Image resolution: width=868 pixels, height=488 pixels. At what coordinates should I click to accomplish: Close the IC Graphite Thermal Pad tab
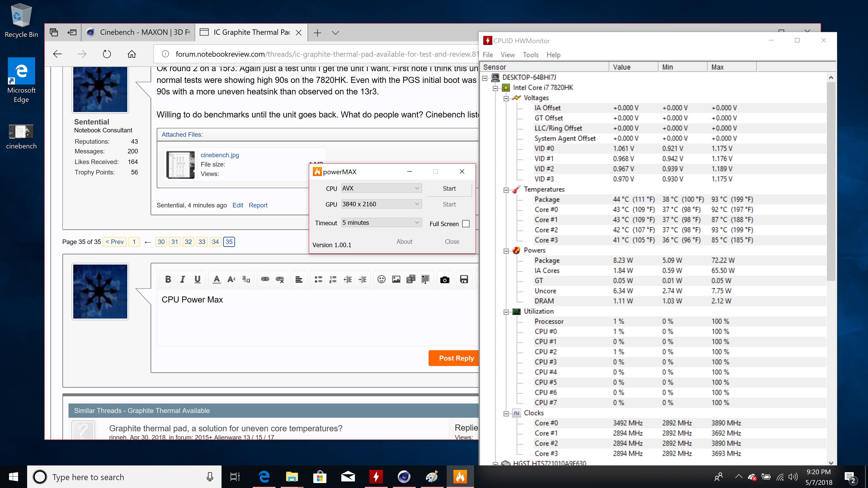point(299,33)
